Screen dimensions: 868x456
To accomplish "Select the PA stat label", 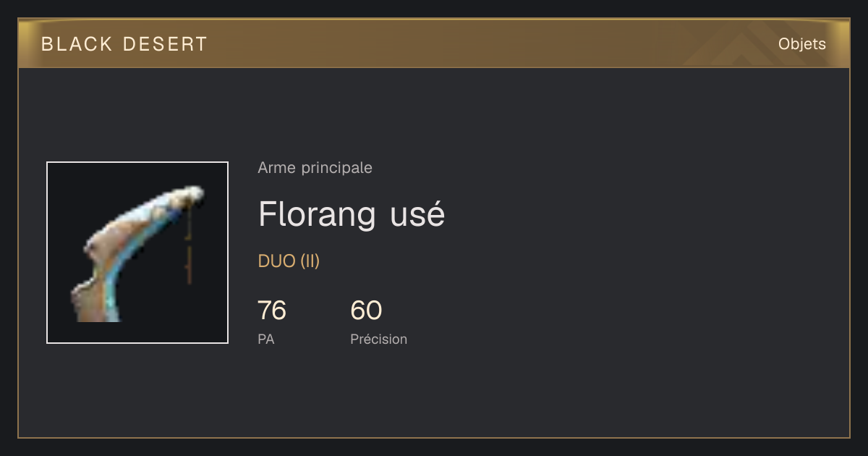I will [265, 339].
